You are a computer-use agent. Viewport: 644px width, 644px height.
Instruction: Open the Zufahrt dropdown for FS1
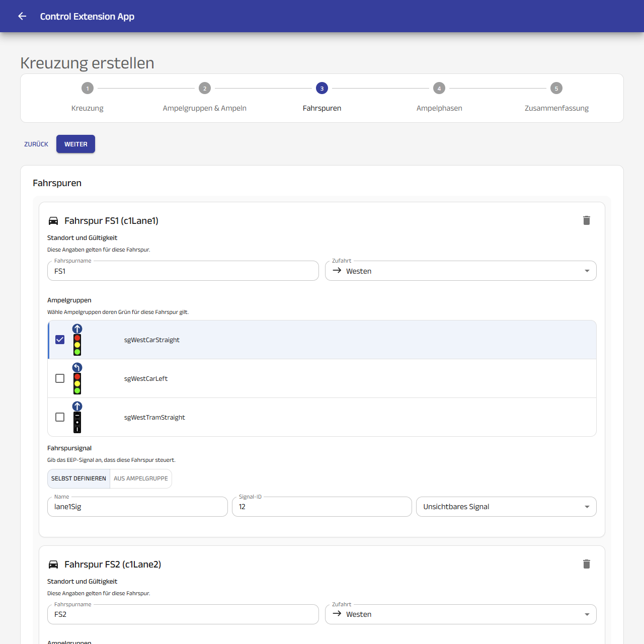tap(461, 271)
